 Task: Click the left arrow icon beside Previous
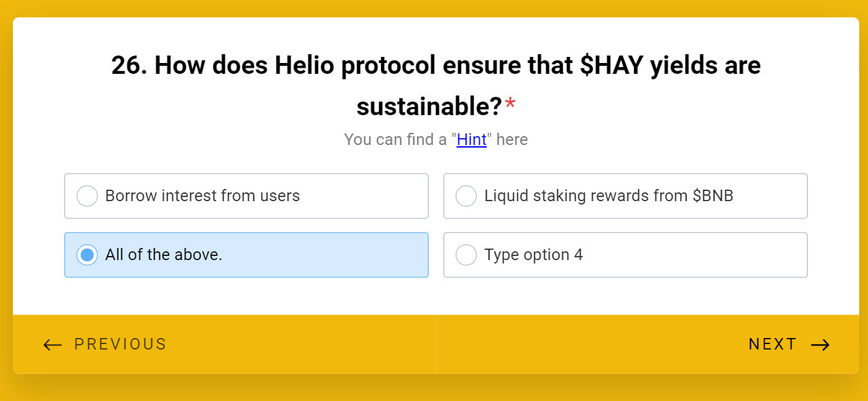pos(52,345)
